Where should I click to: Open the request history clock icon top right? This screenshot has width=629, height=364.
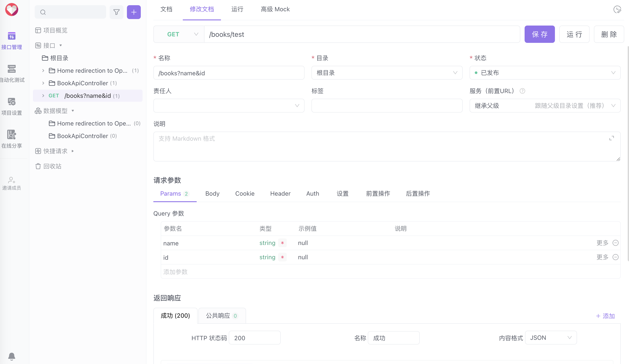[617, 9]
